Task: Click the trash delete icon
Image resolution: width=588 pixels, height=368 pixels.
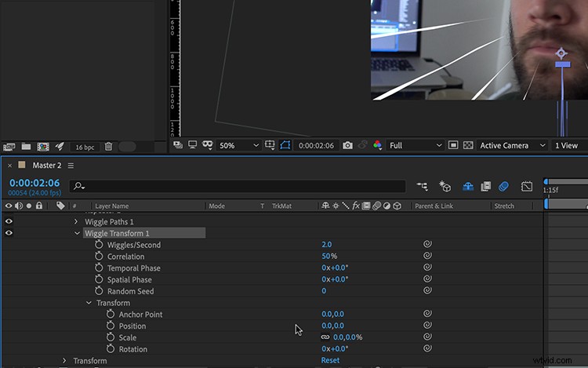Action: point(108,147)
